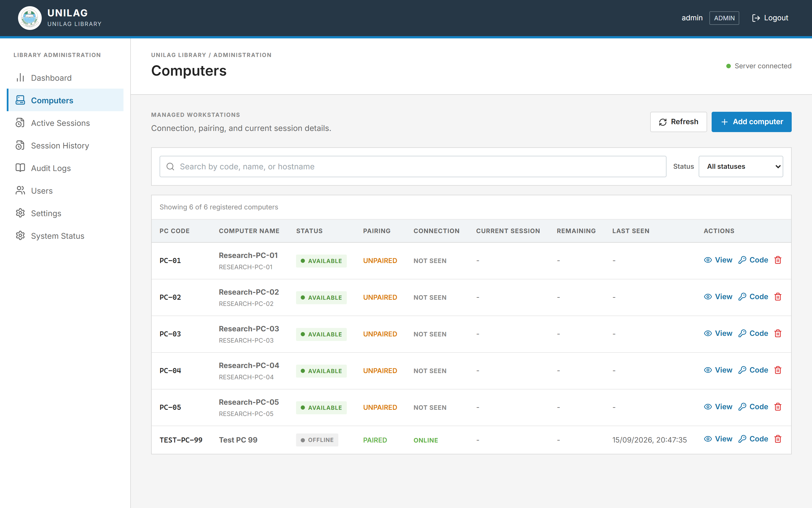812x508 pixels.
Task: Delete the PC-01 computer via trash icon
Action: pyautogui.click(x=778, y=260)
